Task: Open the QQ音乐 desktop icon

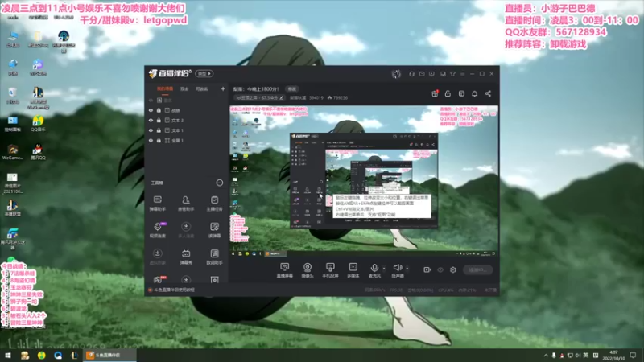Action: 38,124
